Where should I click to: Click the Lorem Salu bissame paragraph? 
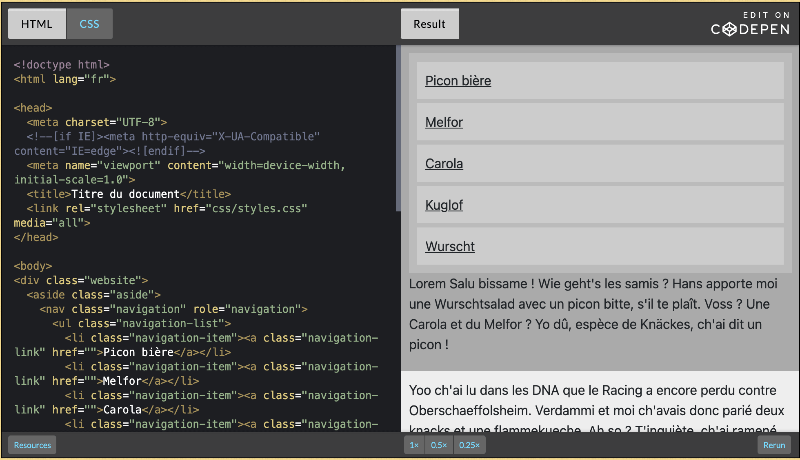click(x=593, y=314)
